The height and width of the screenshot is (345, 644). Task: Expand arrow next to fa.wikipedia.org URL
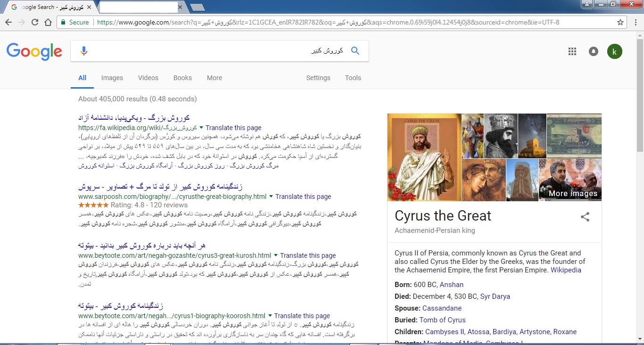[201, 128]
